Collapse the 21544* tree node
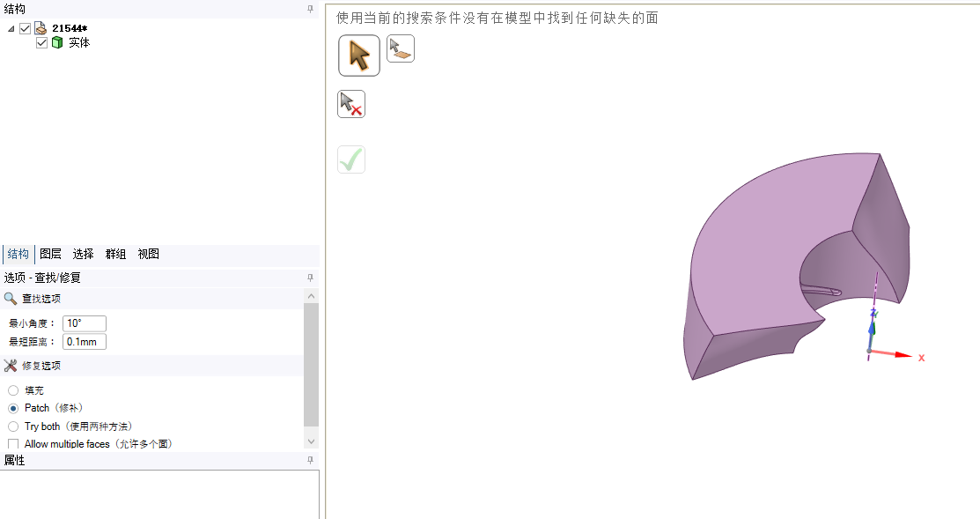The width and height of the screenshot is (980, 519). pyautogui.click(x=11, y=28)
